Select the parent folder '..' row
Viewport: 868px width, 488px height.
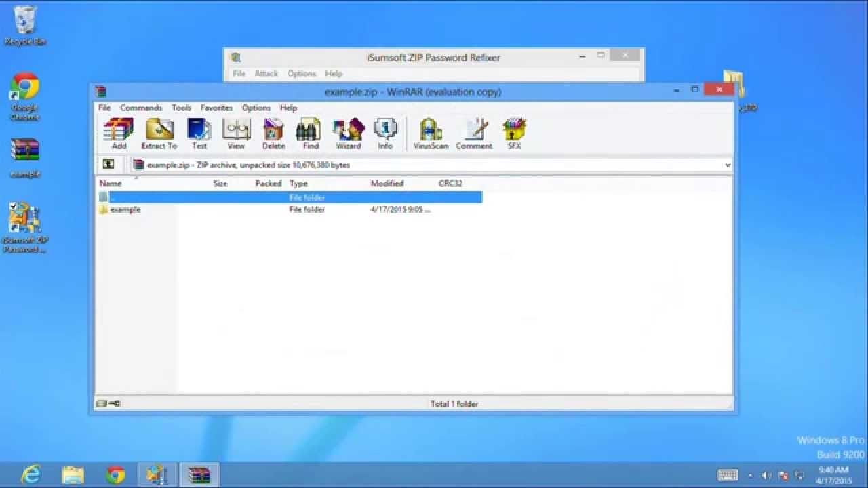point(290,197)
